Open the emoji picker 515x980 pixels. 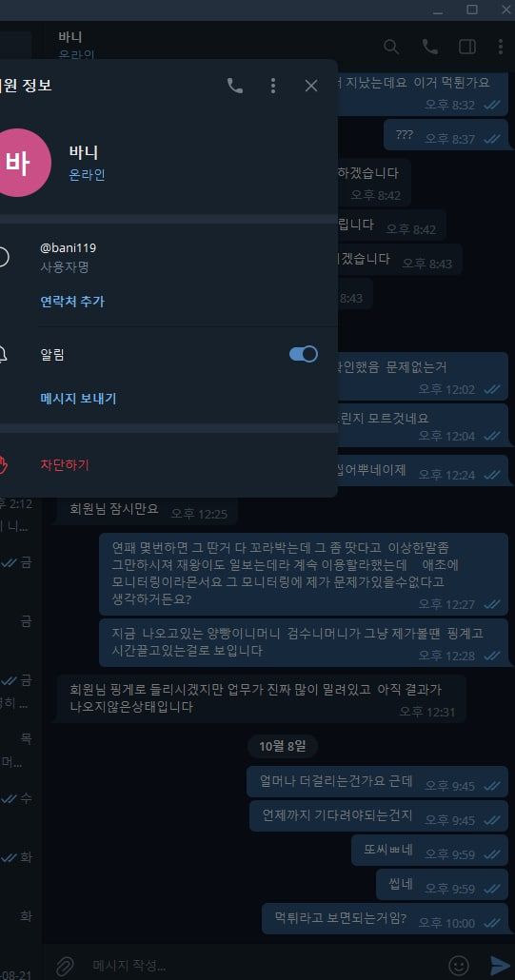(459, 966)
